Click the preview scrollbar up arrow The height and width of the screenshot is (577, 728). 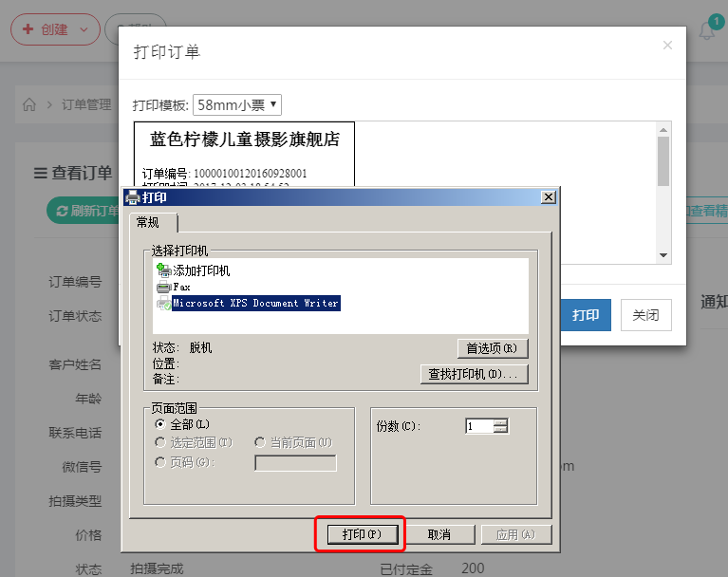pos(663,129)
